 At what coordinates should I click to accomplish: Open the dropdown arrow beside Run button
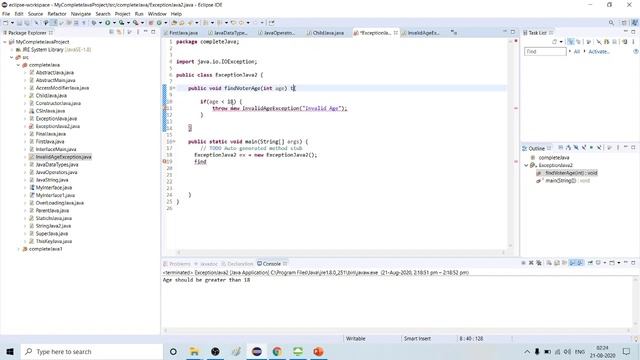(x=114, y=23)
